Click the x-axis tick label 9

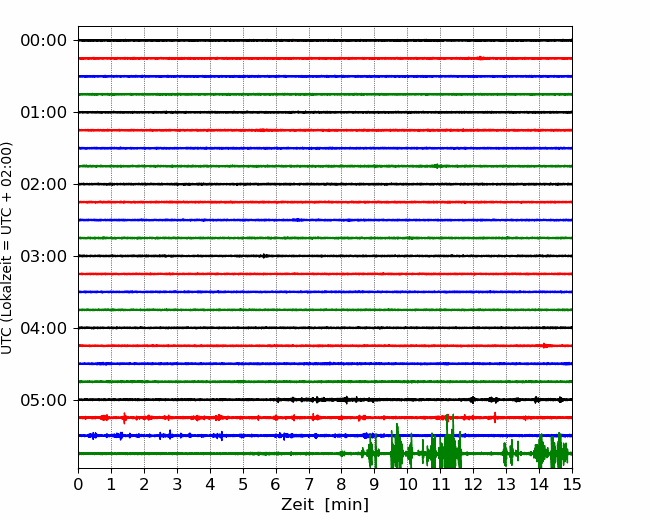click(375, 484)
